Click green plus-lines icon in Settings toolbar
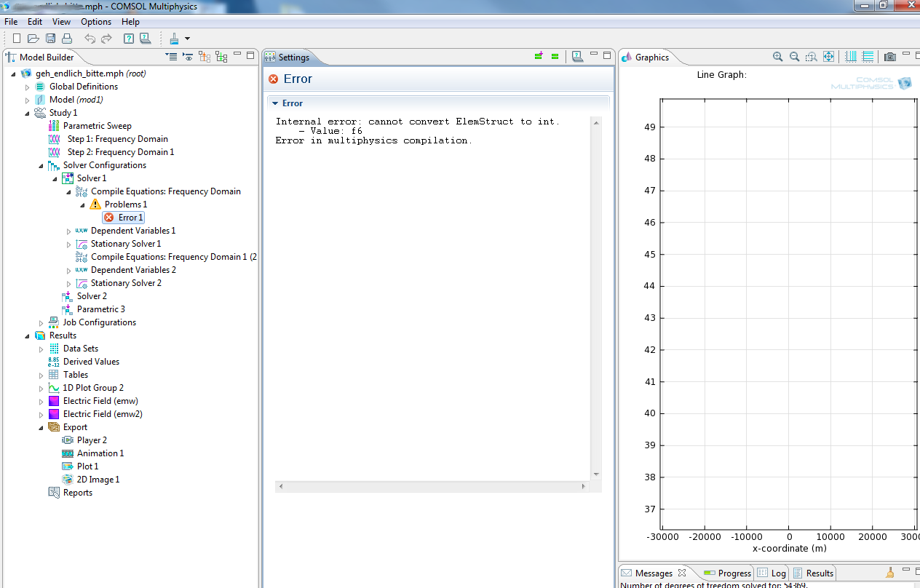Viewport: 920px width, 588px height. (539, 56)
